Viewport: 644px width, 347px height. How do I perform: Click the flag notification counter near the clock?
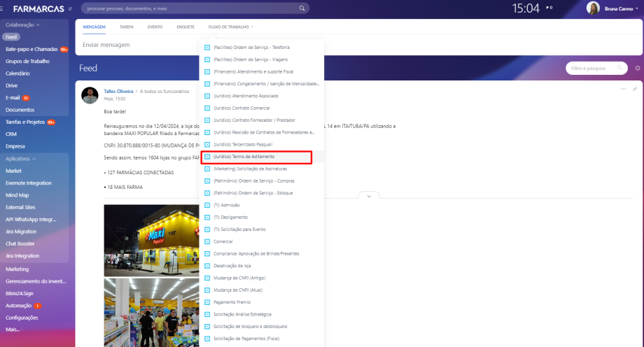point(549,8)
